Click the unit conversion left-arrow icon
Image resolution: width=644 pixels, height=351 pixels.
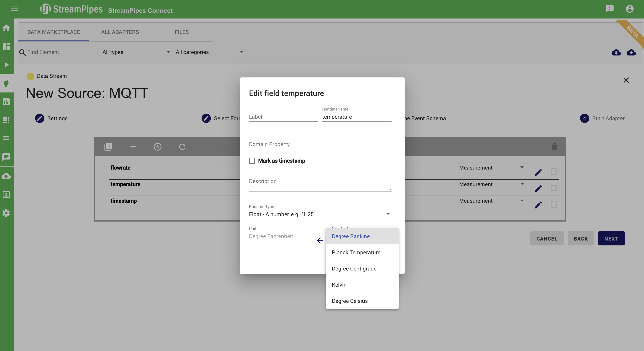click(x=320, y=240)
